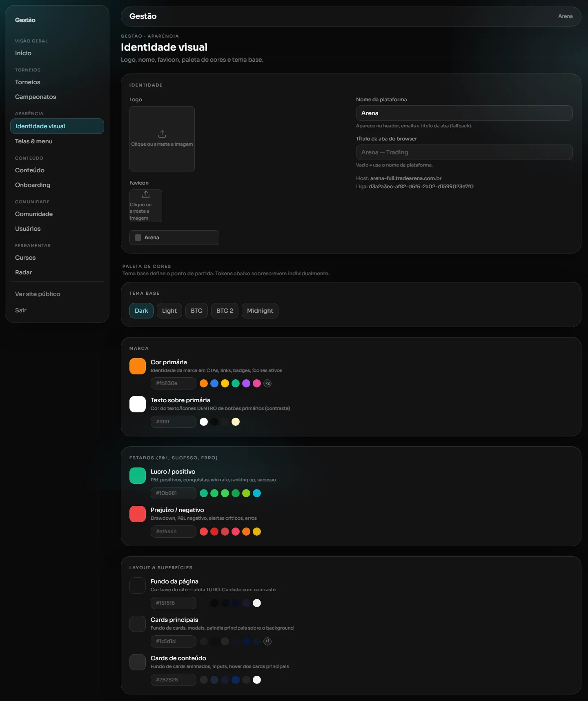Select the Dark base theme

pyautogui.click(x=141, y=311)
